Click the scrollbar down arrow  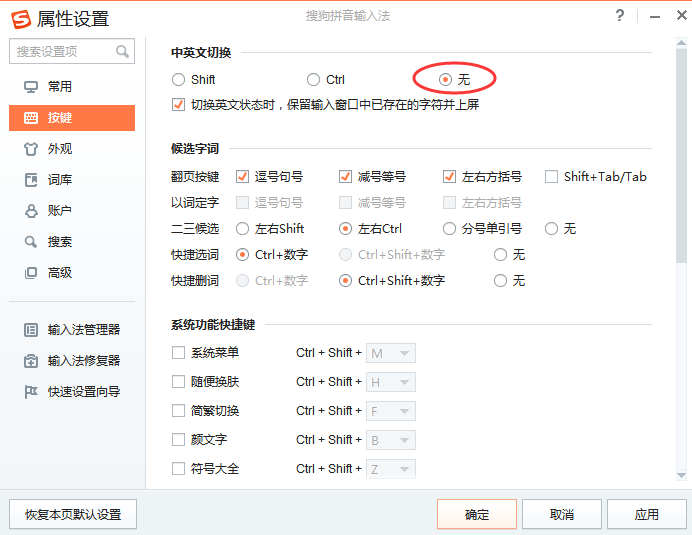click(x=681, y=475)
